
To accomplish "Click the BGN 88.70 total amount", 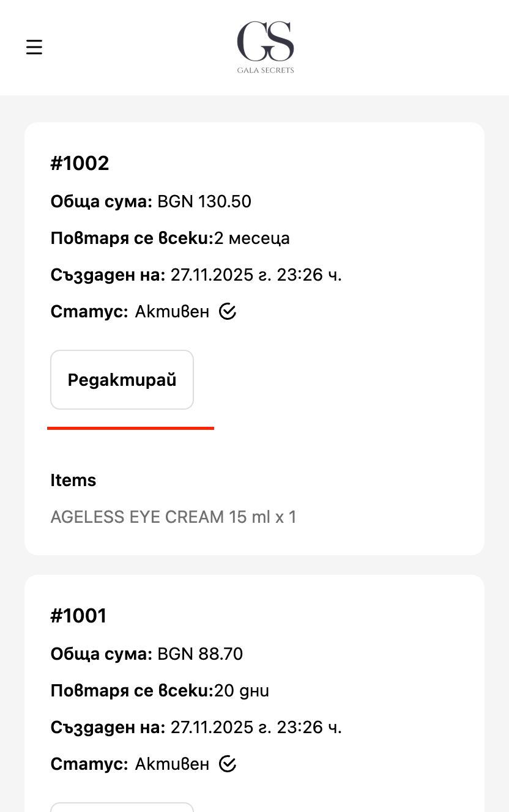I will pos(200,654).
